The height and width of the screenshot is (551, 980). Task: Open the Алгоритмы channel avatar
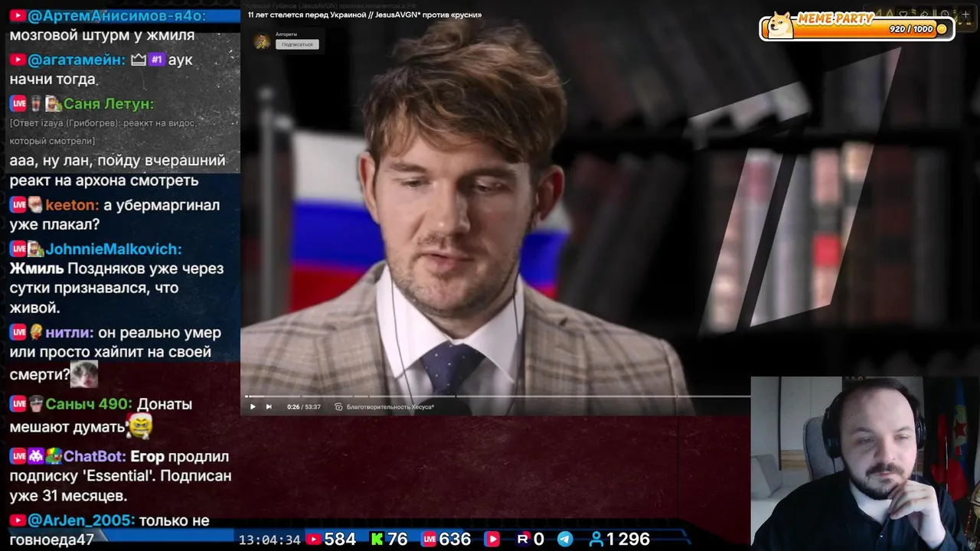click(262, 41)
